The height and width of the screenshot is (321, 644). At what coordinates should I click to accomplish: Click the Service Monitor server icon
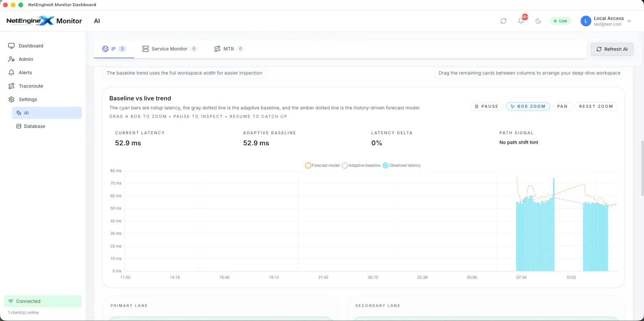coord(145,49)
